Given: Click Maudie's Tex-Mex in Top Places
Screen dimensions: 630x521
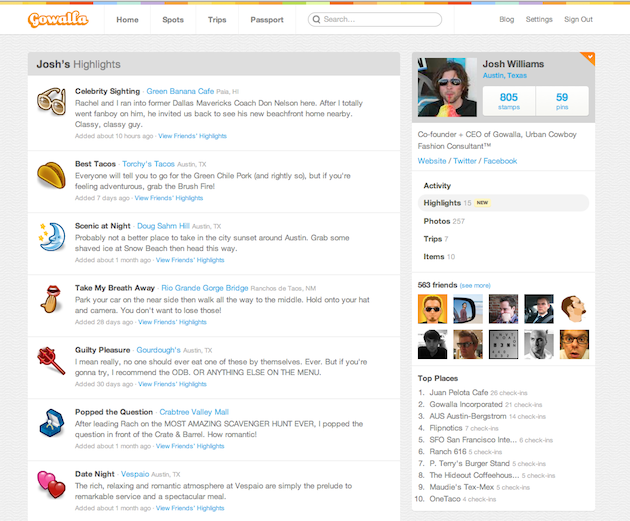Looking at the screenshot, I should coord(462,487).
